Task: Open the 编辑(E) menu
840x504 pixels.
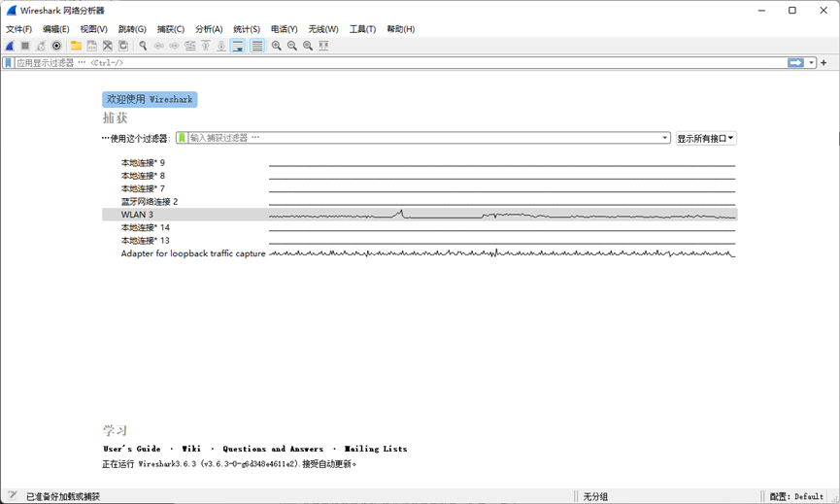Action: click(55, 29)
